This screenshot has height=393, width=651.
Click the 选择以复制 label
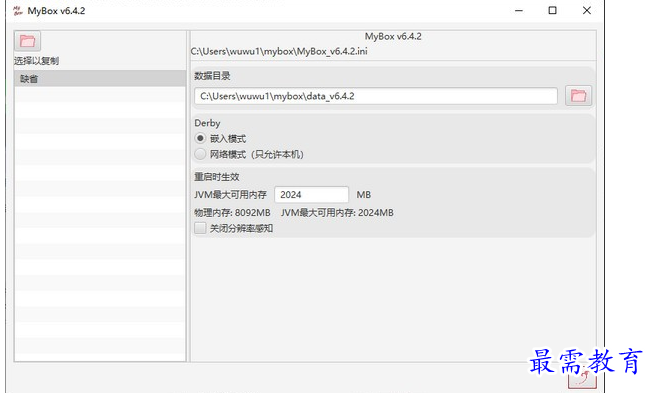click(x=37, y=61)
